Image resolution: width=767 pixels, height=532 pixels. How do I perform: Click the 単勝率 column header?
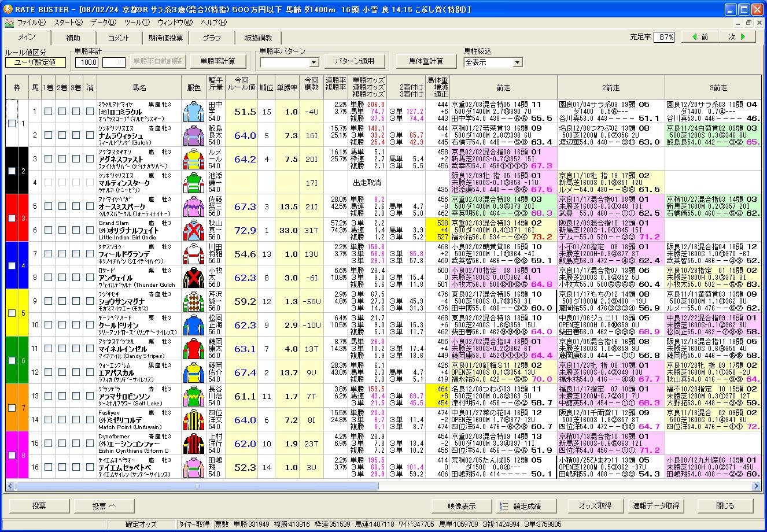coord(287,87)
